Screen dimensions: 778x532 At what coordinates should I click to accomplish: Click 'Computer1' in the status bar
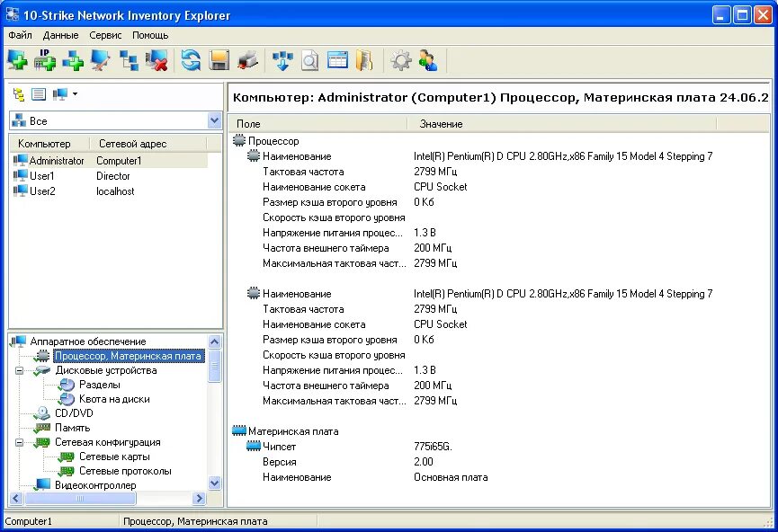28,521
